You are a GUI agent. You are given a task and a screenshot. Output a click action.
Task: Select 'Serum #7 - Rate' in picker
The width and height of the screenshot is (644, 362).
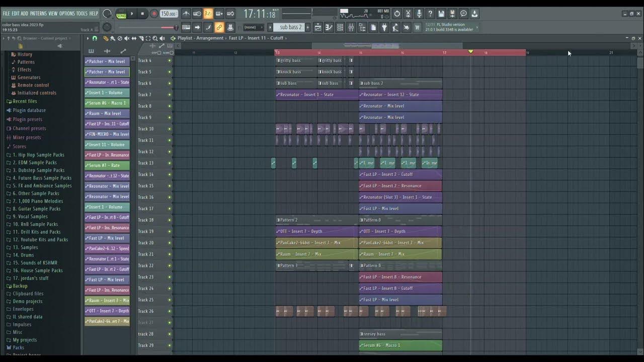pyautogui.click(x=107, y=165)
